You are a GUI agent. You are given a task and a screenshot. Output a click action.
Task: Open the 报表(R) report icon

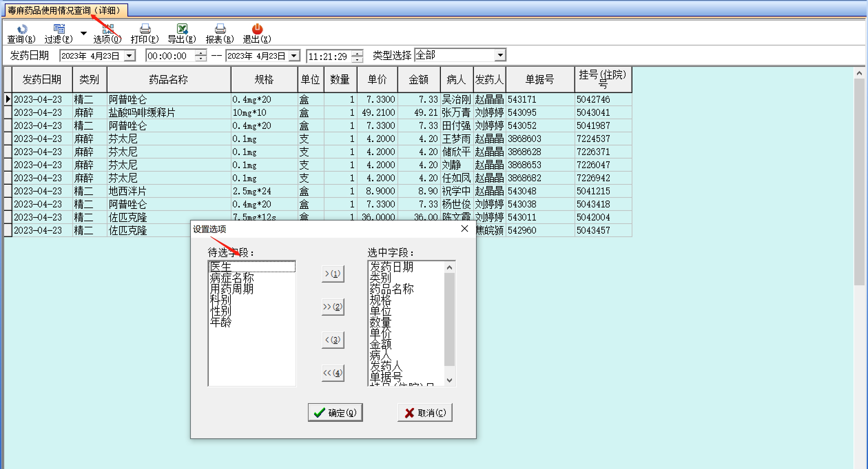coord(220,29)
